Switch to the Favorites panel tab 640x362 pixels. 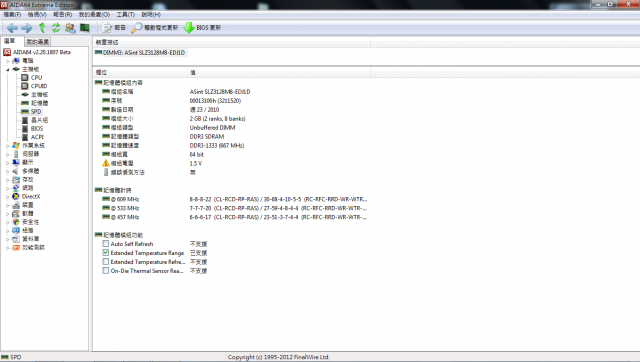tap(38, 42)
